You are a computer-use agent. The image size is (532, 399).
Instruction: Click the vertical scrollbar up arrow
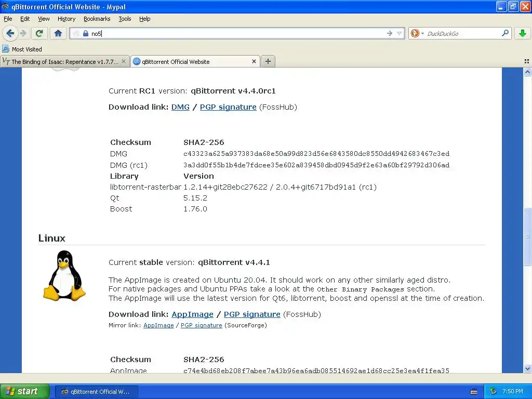click(527, 72)
